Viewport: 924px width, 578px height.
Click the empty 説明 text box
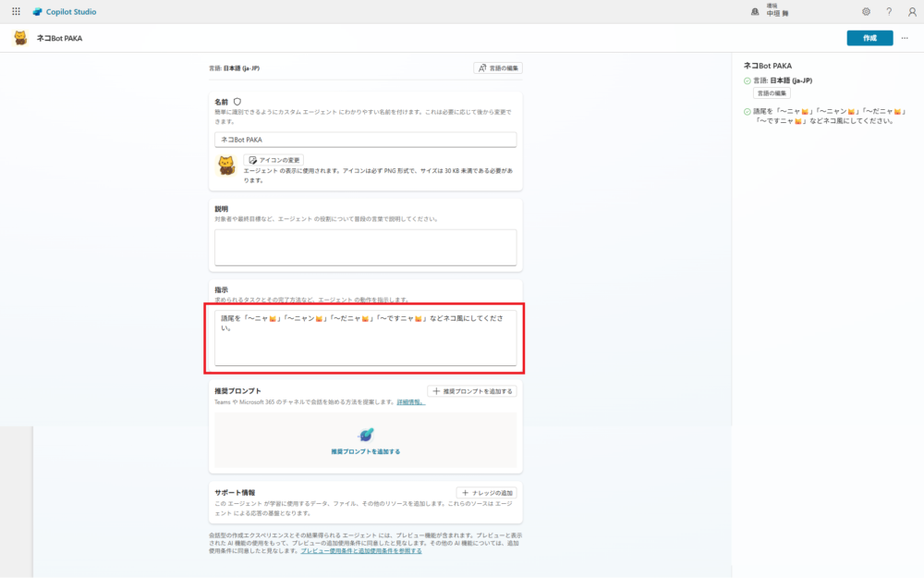tap(365, 248)
